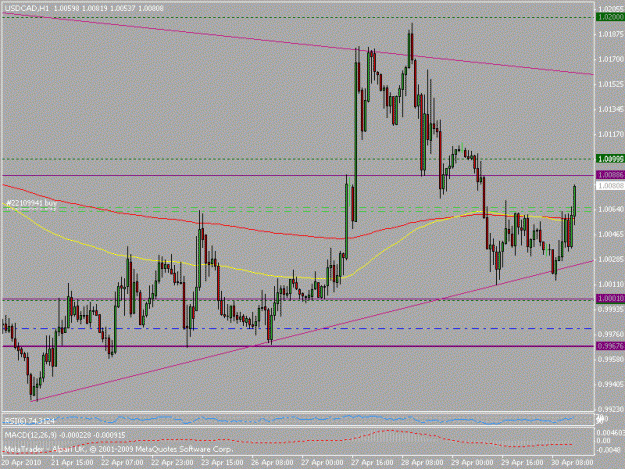Click the 0.99230 value on price axis
This screenshot has height=469, width=625.
coord(611,409)
